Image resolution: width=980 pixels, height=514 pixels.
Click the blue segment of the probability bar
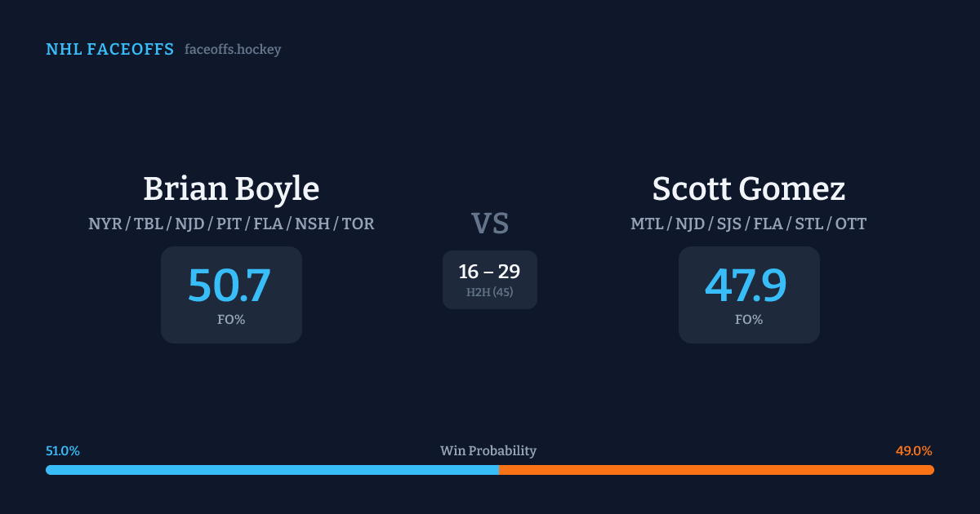(x=272, y=470)
